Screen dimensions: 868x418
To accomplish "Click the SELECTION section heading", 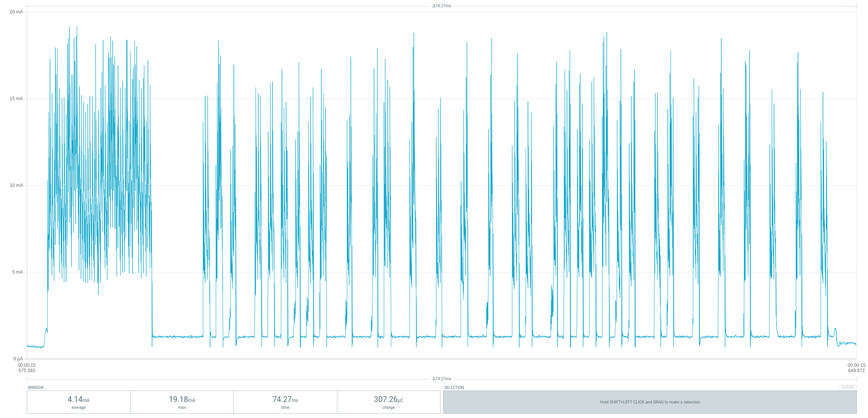I will point(454,387).
